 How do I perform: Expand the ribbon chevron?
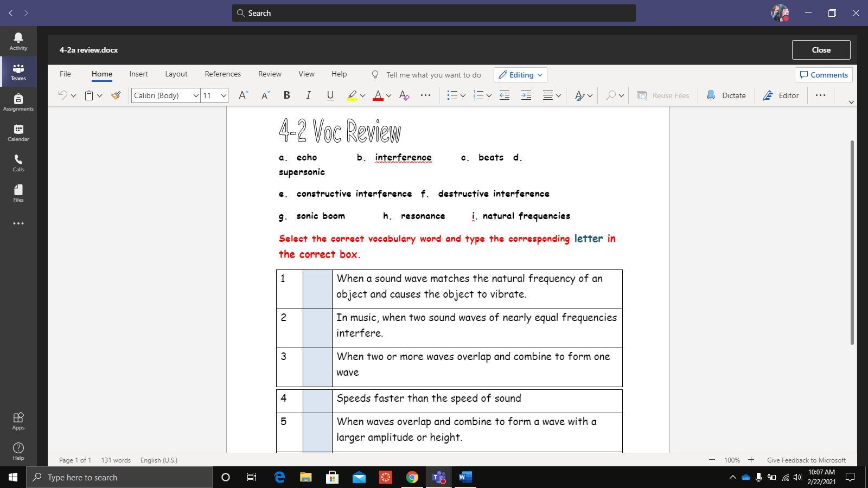(x=851, y=102)
